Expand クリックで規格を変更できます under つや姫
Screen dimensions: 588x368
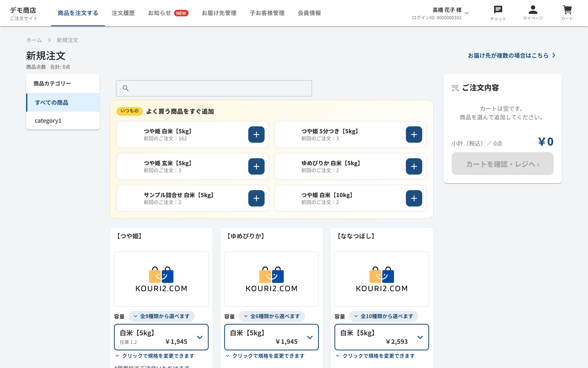155,356
